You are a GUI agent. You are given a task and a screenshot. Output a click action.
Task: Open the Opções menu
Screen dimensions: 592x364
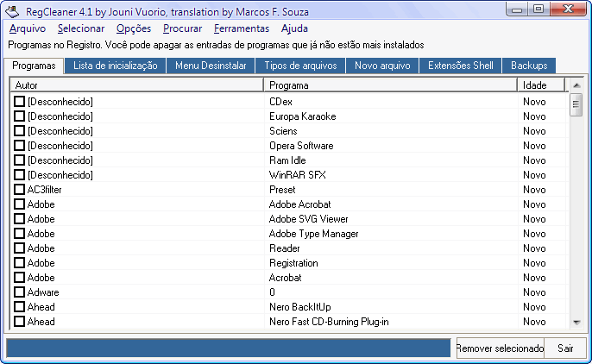point(134,28)
